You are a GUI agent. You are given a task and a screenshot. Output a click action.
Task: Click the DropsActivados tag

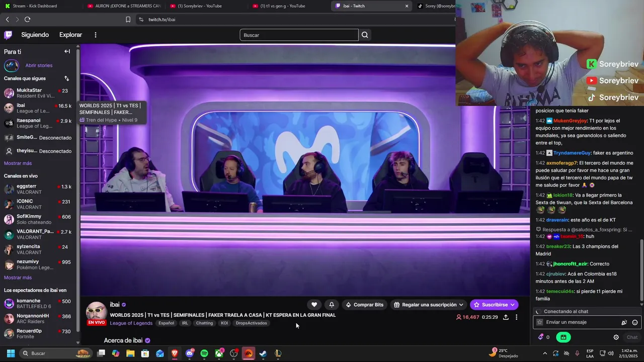tap(251, 323)
